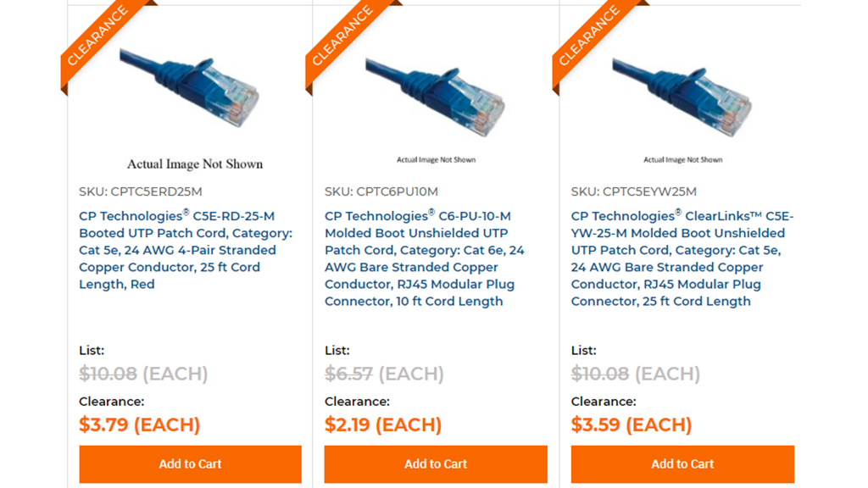Click the Clearance ribbon on the C6-PU-10-M product
The image size is (868, 488).
[342, 37]
